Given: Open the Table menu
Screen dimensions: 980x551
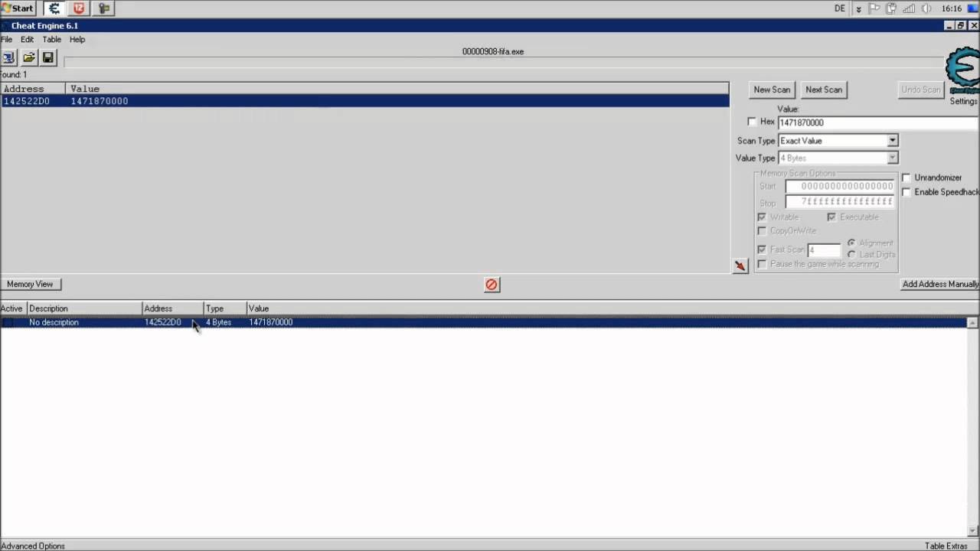Looking at the screenshot, I should click(x=52, y=39).
